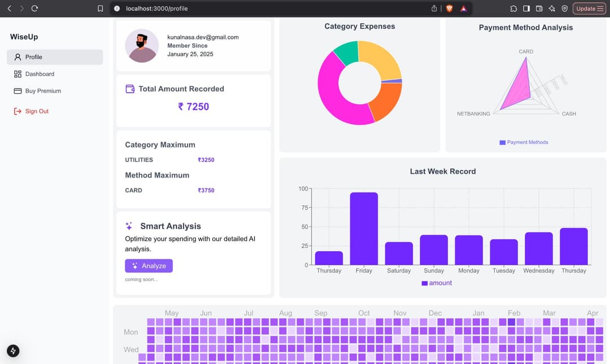The width and height of the screenshot is (610, 364).
Task: Open the Profile sidebar item
Action: click(55, 57)
